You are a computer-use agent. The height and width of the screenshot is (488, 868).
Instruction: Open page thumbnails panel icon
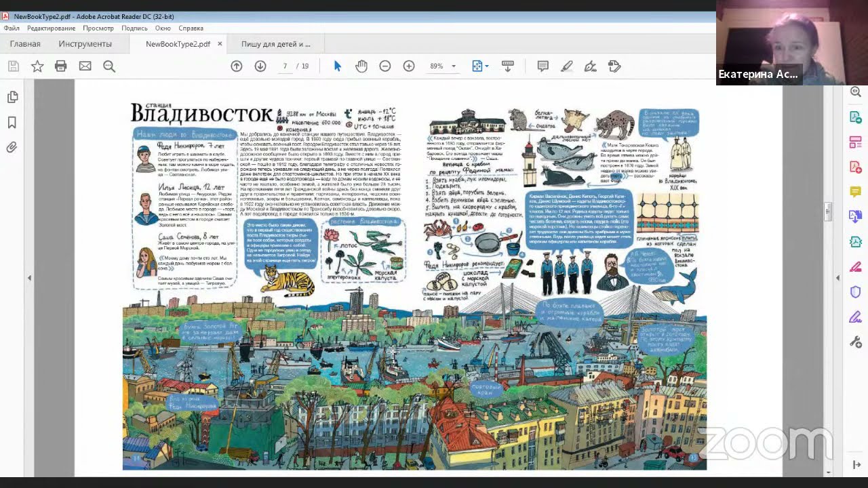pyautogui.click(x=12, y=98)
